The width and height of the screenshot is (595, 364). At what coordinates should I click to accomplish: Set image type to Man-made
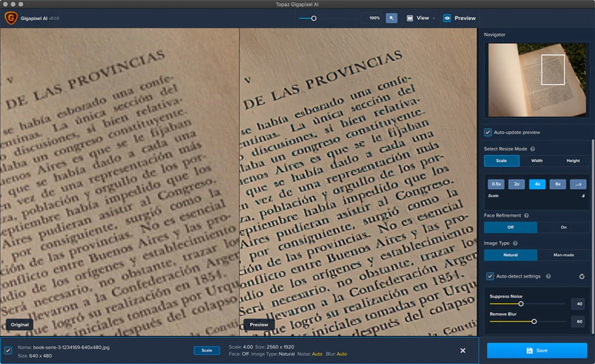click(563, 255)
